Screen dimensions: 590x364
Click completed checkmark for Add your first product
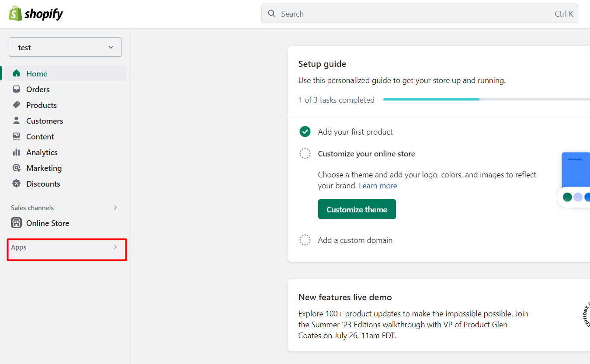tap(305, 132)
